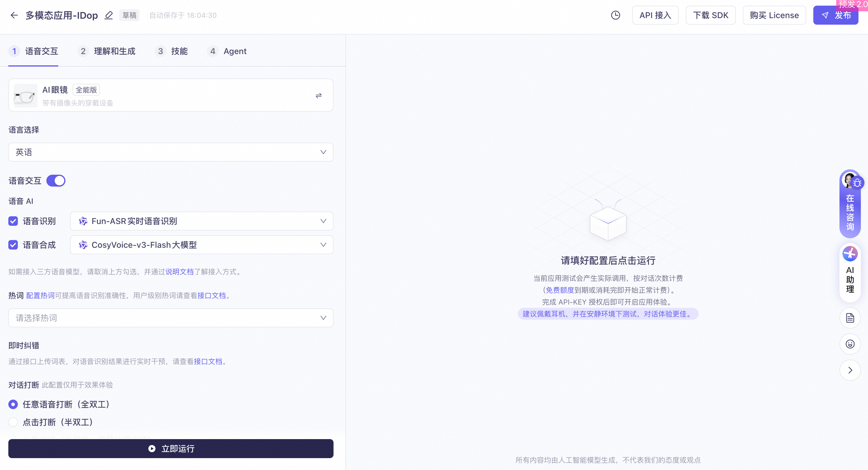Screen dimensions: 868x470
Task: Click the 立即运行 button
Action: (x=171, y=448)
